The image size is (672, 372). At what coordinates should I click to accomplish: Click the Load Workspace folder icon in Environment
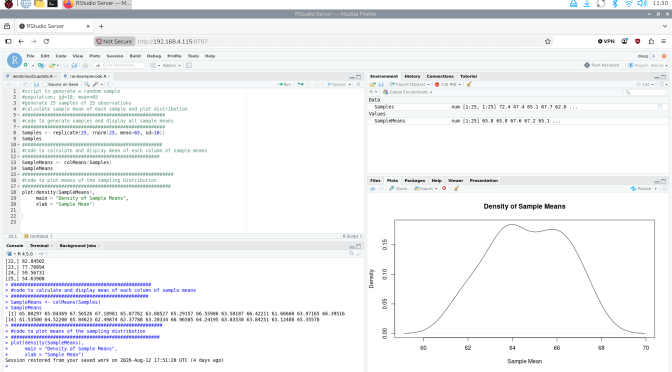click(x=372, y=84)
